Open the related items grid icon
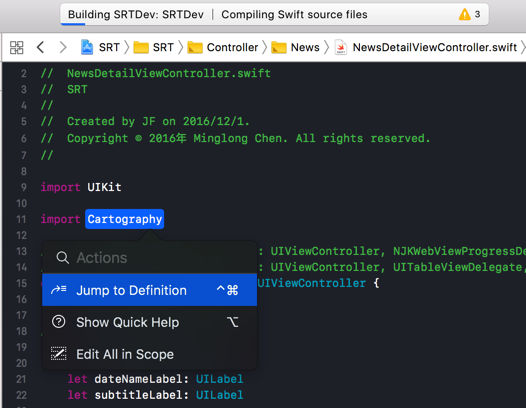This screenshot has height=408, width=526. click(x=16, y=47)
